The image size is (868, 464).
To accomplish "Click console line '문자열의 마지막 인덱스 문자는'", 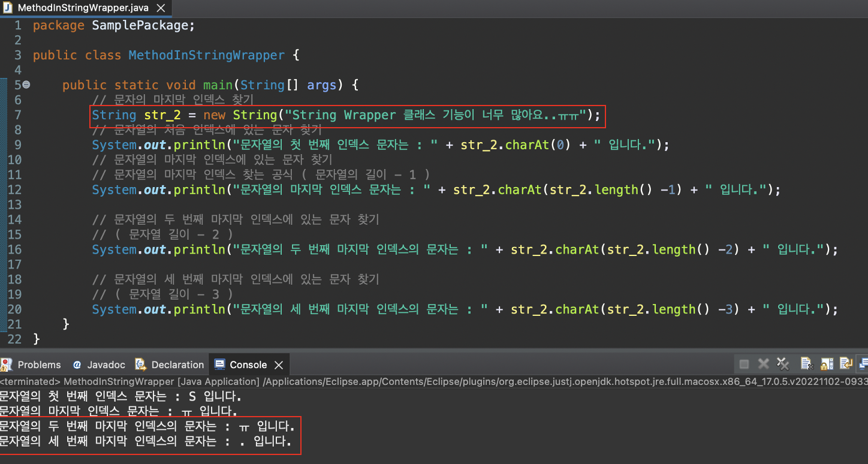I will tap(119, 412).
